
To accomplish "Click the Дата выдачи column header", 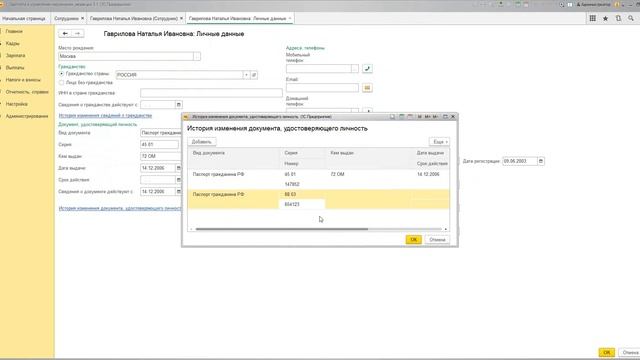I will [x=431, y=153].
